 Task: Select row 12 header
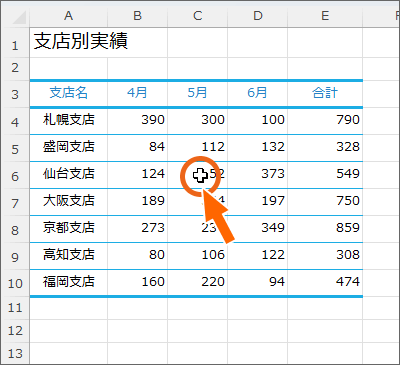[15, 331]
